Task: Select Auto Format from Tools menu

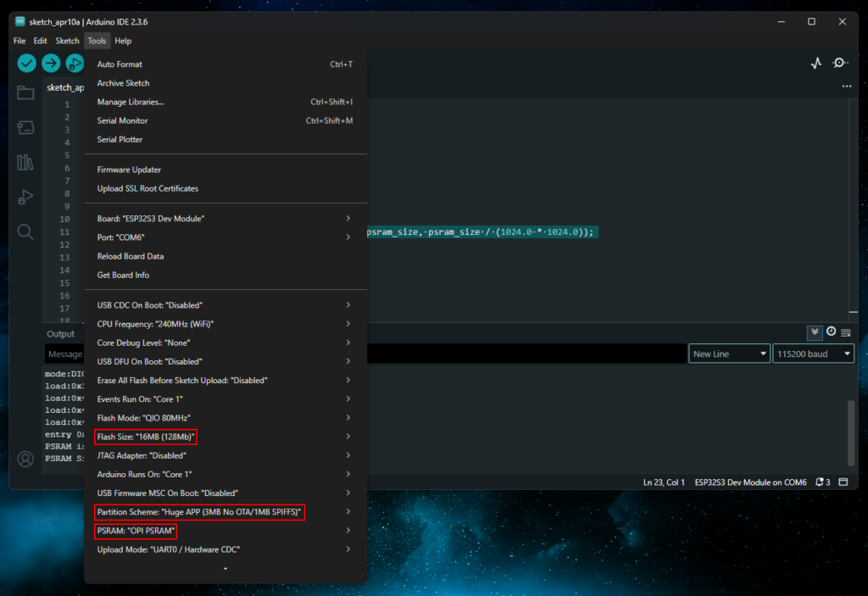Action: [120, 64]
